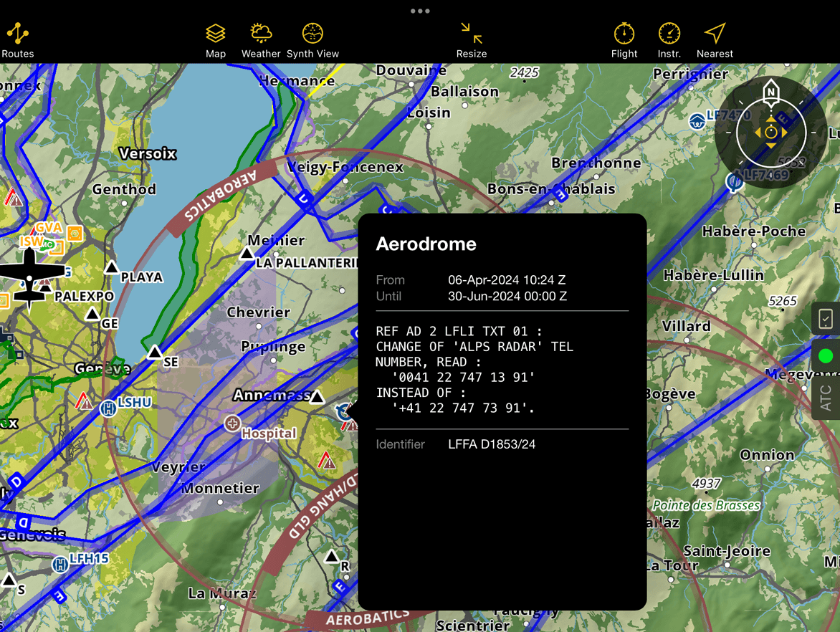
Task: Tap the Resize map button
Action: [472, 40]
